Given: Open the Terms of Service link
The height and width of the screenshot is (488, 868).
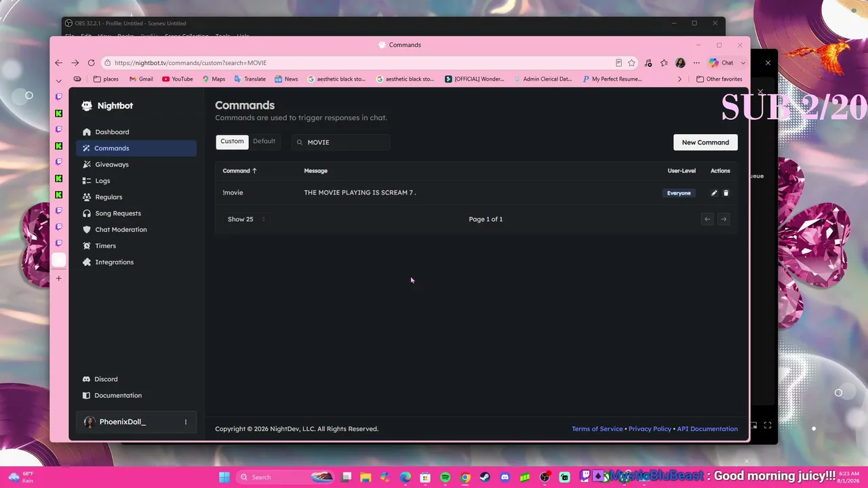Looking at the screenshot, I should point(597,429).
